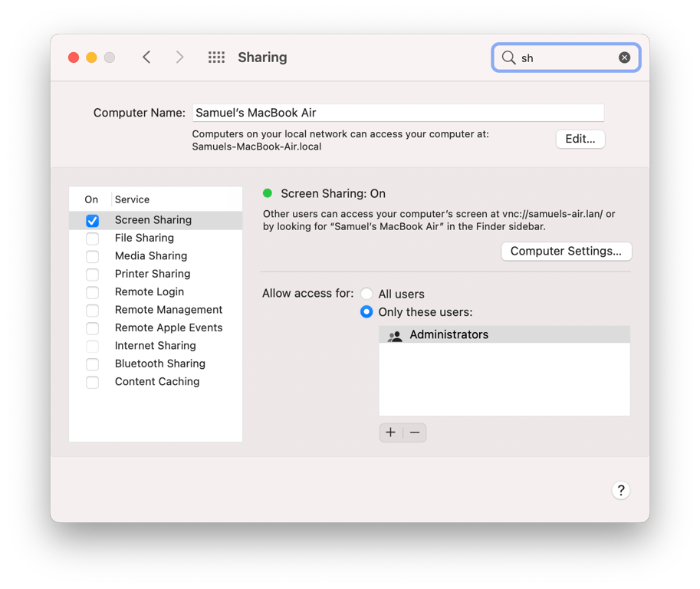Disable the Screen Sharing checkbox
This screenshot has height=589, width=700.
[92, 220]
